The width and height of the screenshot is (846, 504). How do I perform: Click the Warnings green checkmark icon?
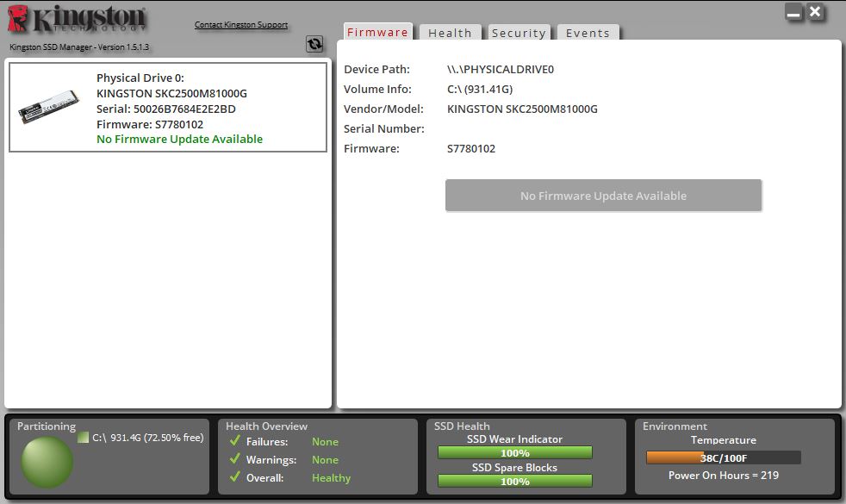point(234,459)
